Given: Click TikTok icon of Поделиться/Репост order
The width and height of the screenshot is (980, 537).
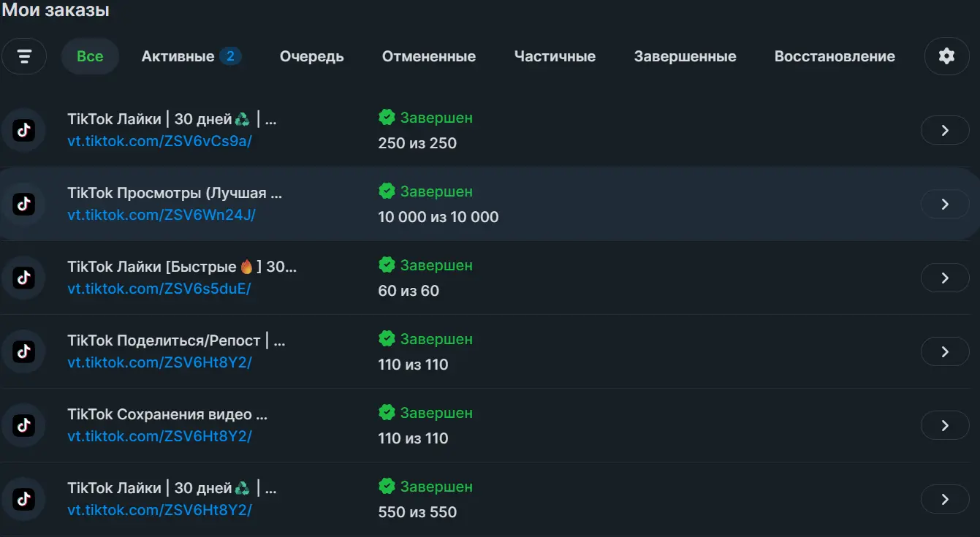Looking at the screenshot, I should (24, 351).
